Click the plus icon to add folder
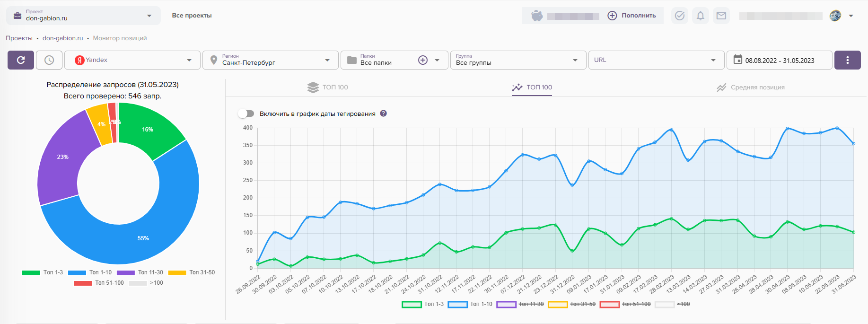The image size is (868, 324). coord(423,60)
